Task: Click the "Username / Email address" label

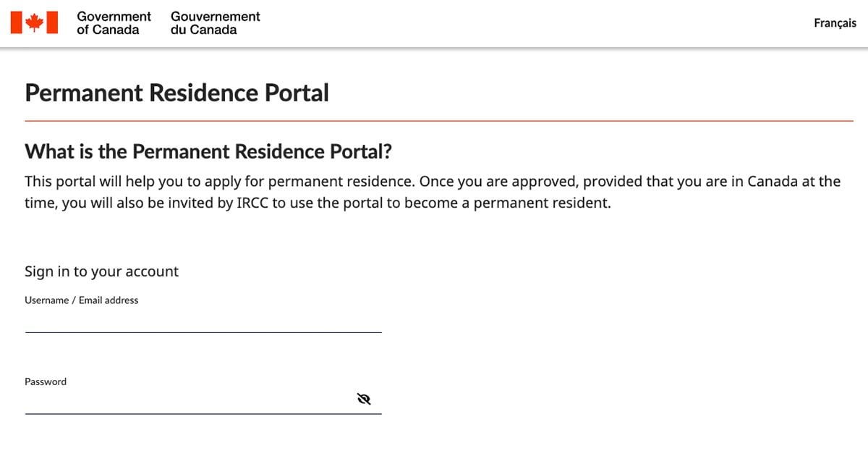Action: [81, 300]
